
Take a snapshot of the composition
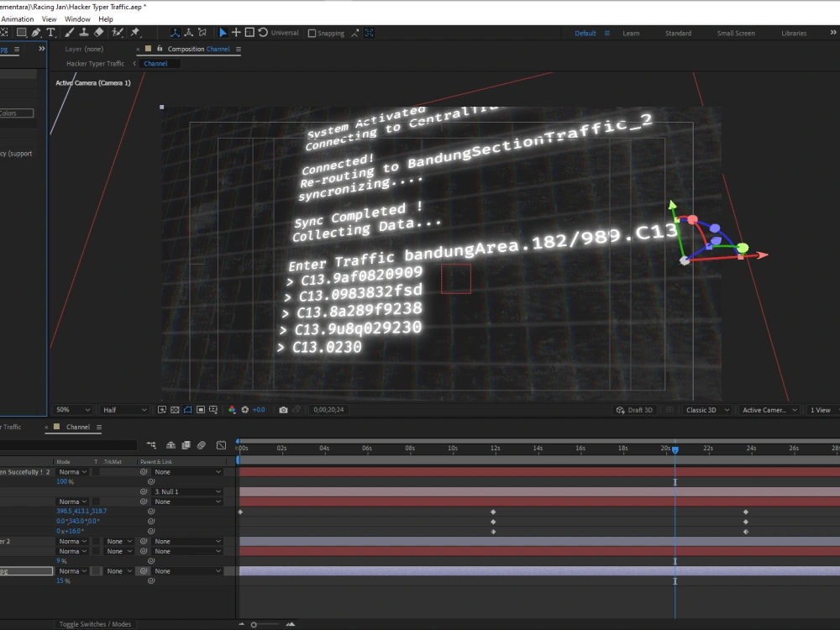[x=283, y=410]
